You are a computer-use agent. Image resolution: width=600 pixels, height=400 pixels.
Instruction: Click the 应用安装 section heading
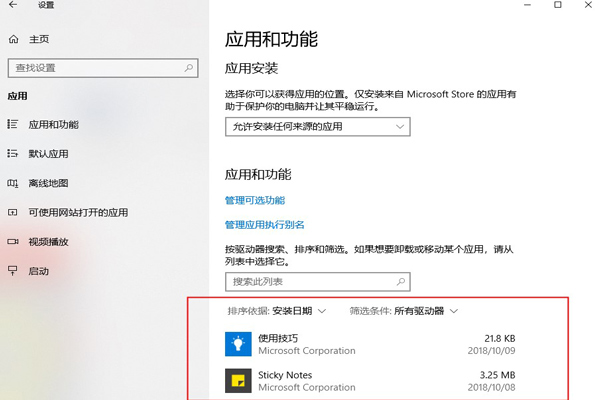(x=251, y=69)
